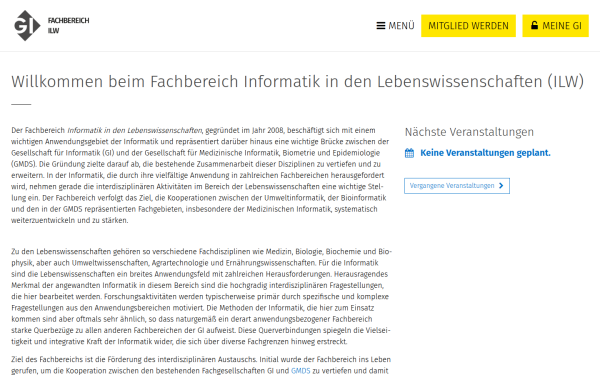The image size is (600, 375).
Task: Click italic 'Informatik in den Lebenswissenschaften' text
Action: pos(135,130)
